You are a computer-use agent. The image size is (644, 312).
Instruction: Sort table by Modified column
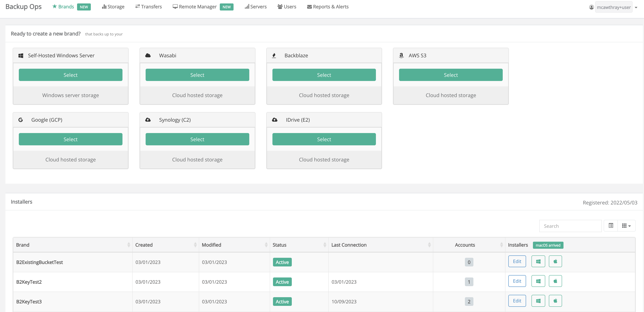click(234, 245)
